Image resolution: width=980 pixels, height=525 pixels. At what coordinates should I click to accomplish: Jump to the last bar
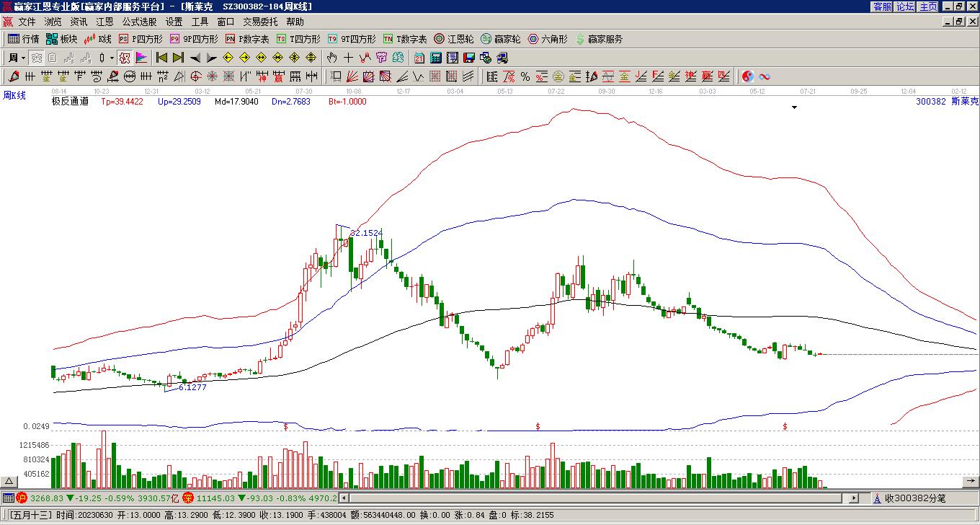tap(178, 58)
